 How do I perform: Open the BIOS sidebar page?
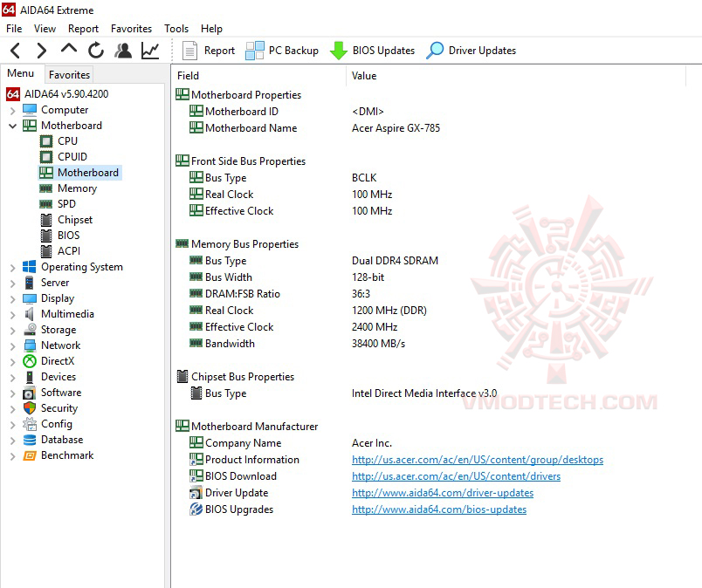(68, 236)
